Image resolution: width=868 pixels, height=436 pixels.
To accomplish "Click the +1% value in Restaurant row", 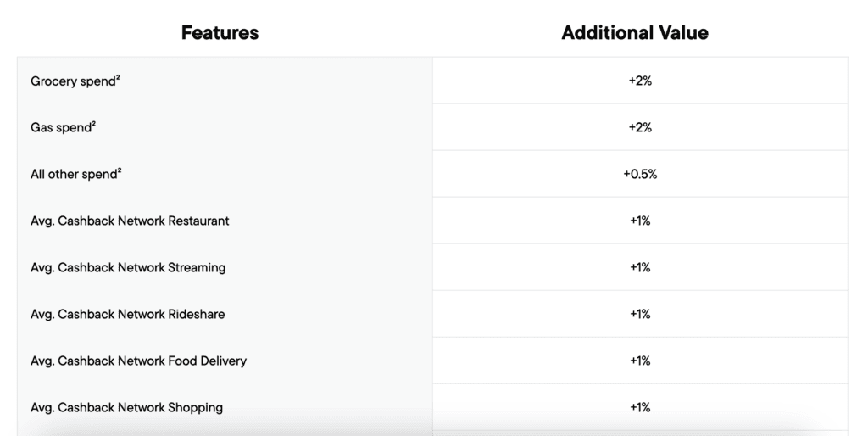I will pyautogui.click(x=640, y=221).
